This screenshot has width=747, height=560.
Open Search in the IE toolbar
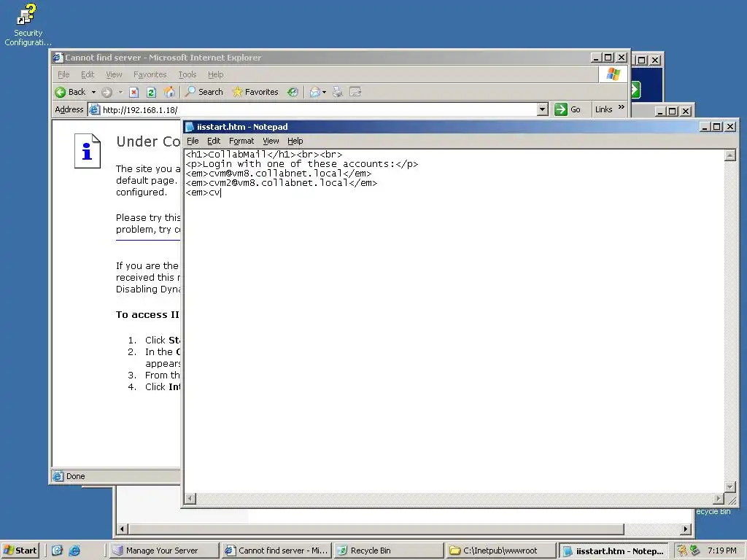pos(204,92)
